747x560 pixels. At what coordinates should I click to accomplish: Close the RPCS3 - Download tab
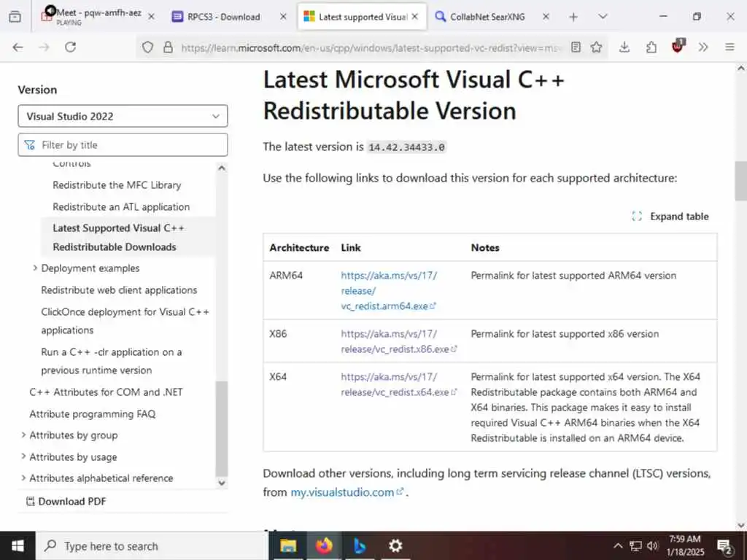283,17
